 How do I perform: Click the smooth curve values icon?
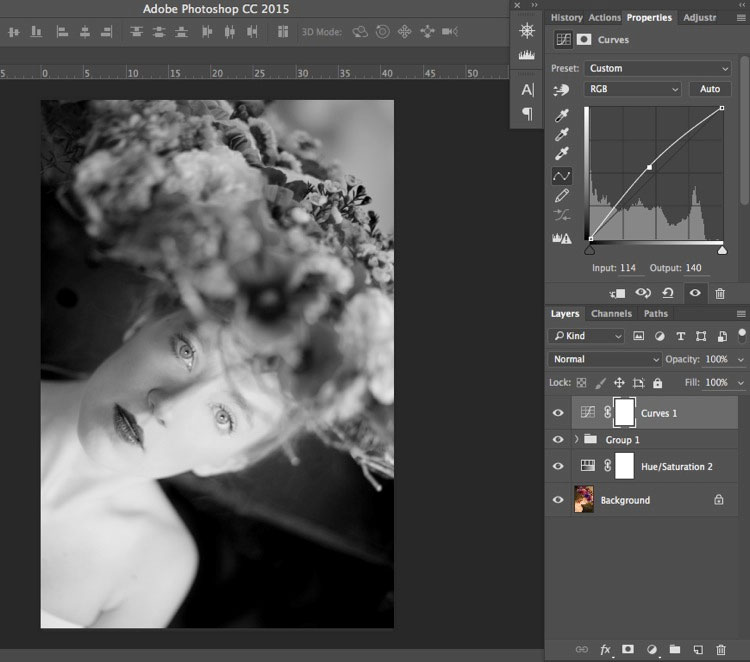(562, 216)
